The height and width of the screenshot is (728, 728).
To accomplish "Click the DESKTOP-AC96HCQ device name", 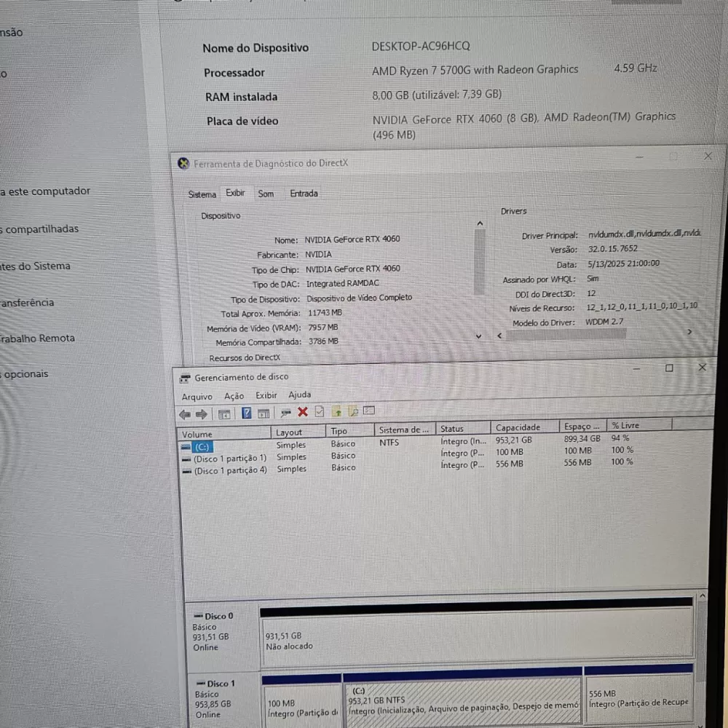I will (x=421, y=46).
